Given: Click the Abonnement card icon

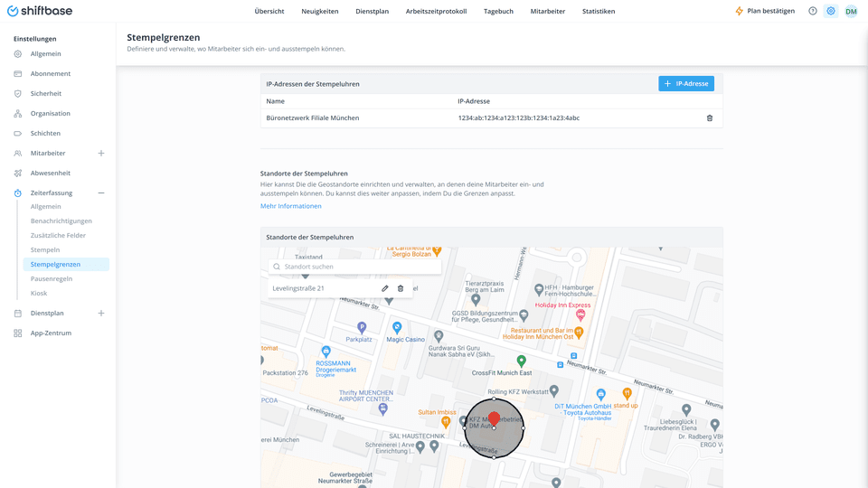Looking at the screenshot, I should click(x=18, y=73).
